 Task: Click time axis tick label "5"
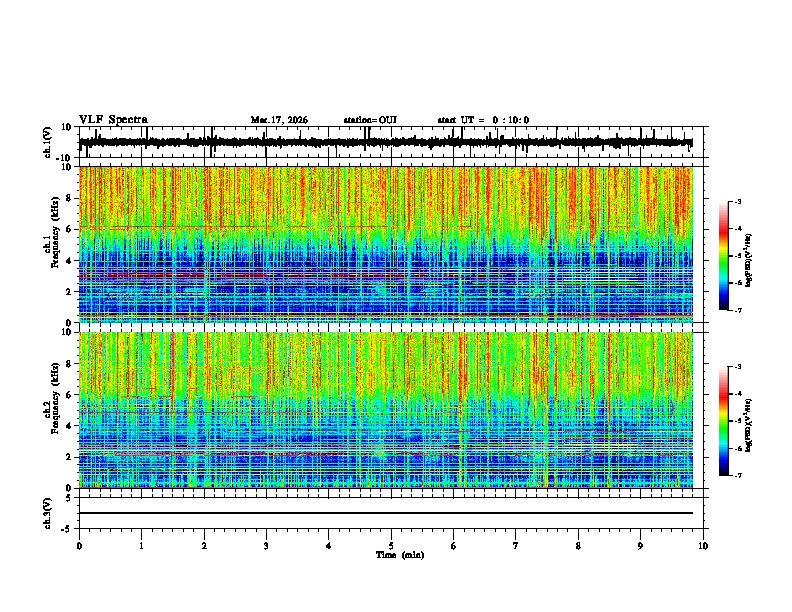pyautogui.click(x=391, y=546)
